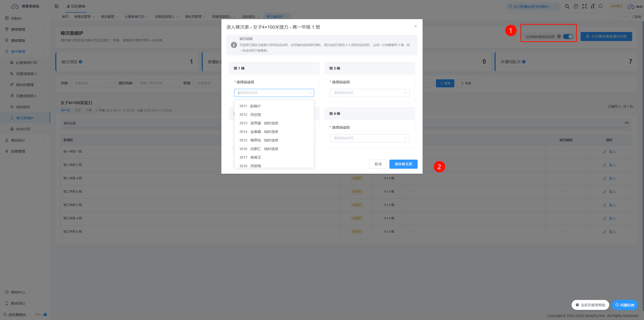Close the 棒次表维护 tab

pyautogui.click(x=286, y=17)
